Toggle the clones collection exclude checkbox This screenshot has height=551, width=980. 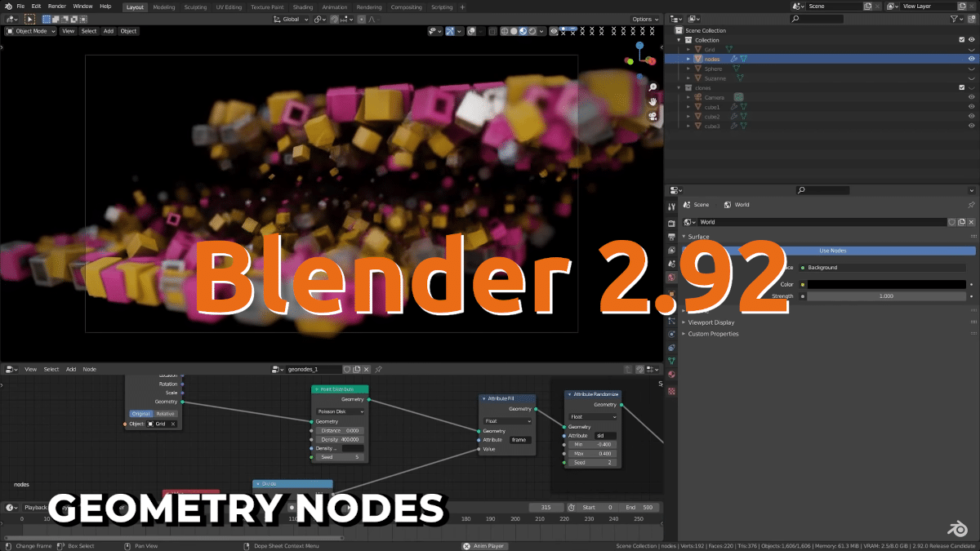pos(962,87)
